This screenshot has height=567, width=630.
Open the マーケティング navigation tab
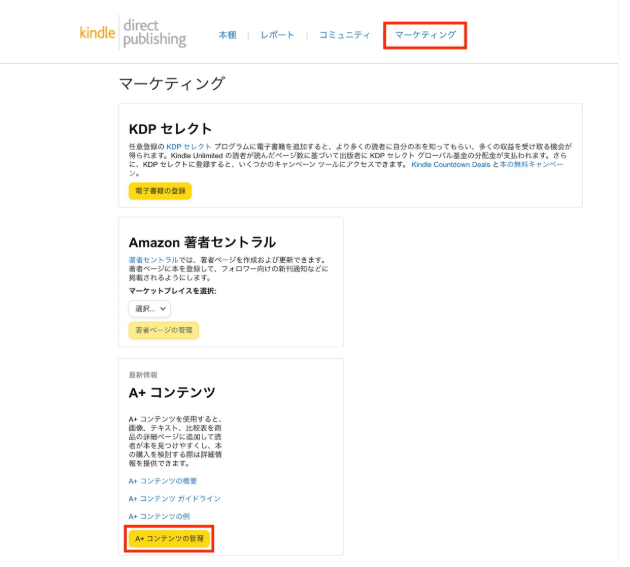(425, 35)
